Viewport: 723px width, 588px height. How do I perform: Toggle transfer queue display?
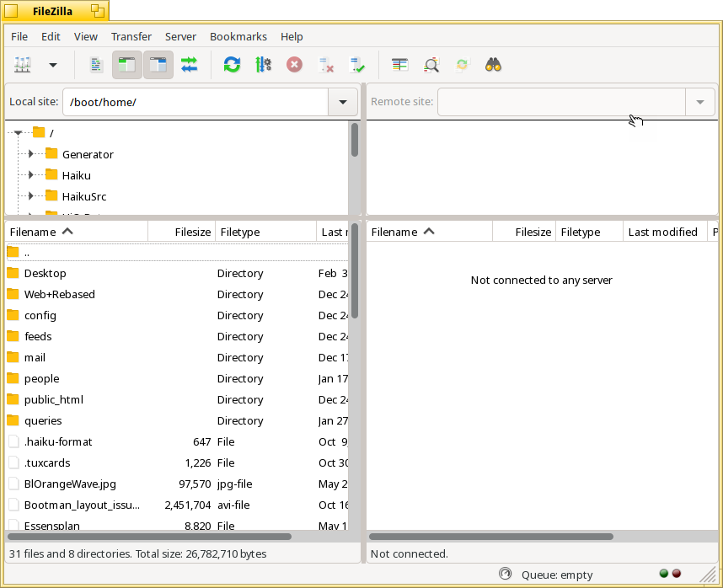[189, 65]
